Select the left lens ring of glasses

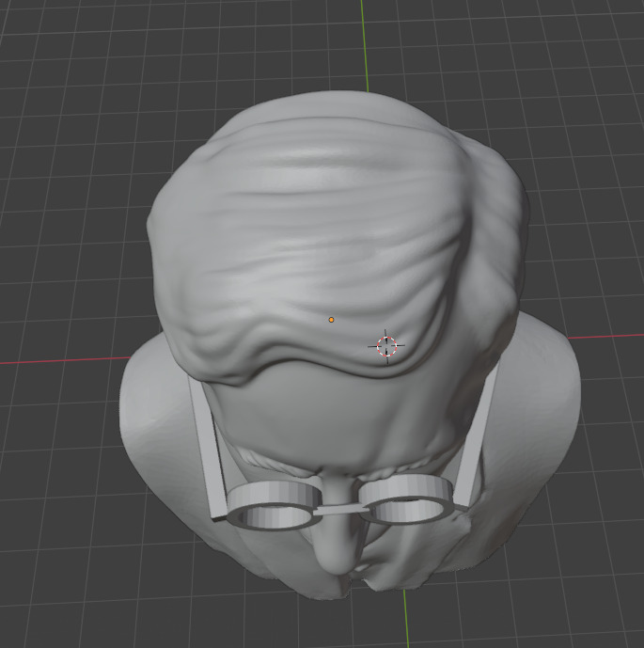(274, 505)
